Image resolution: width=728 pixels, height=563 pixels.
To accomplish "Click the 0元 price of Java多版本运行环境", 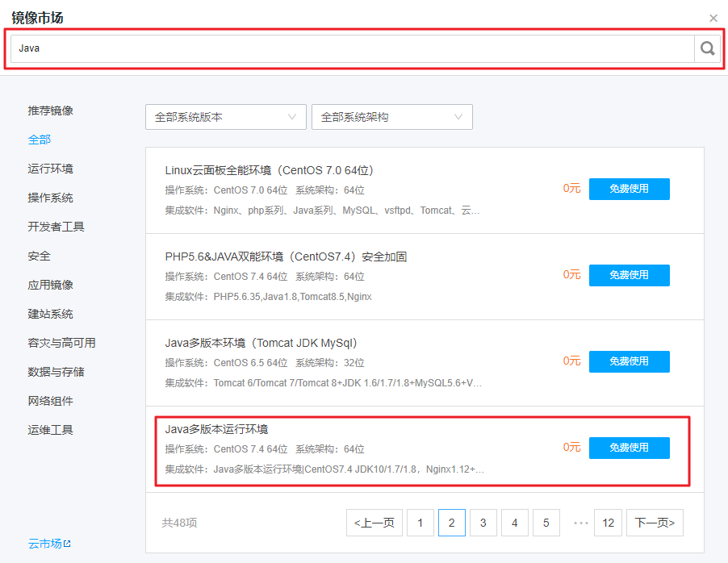I will coord(571,448).
